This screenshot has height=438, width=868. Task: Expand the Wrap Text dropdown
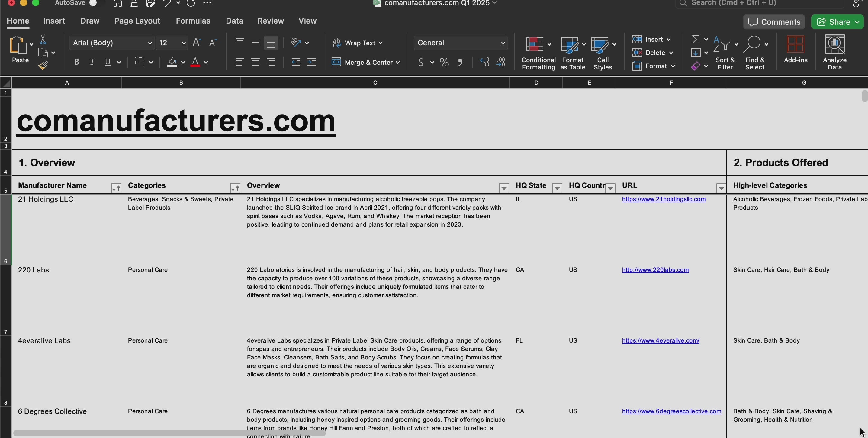[x=381, y=43]
